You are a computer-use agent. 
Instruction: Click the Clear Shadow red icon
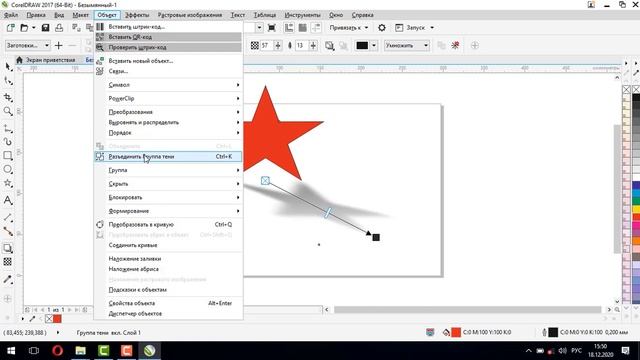455,45
